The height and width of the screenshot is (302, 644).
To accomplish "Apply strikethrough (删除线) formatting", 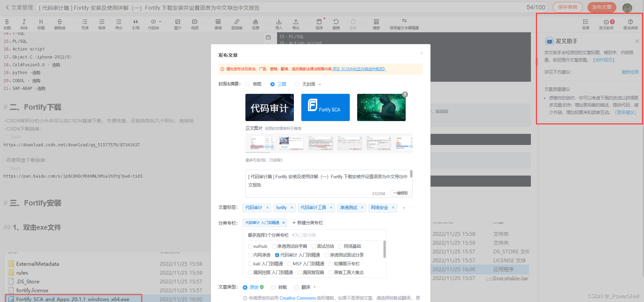I will coord(60,24).
